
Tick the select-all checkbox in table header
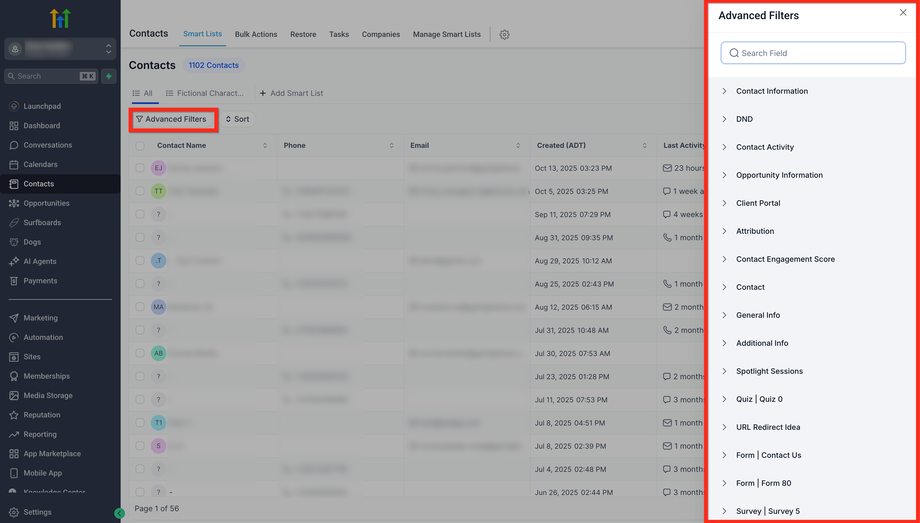(x=140, y=146)
